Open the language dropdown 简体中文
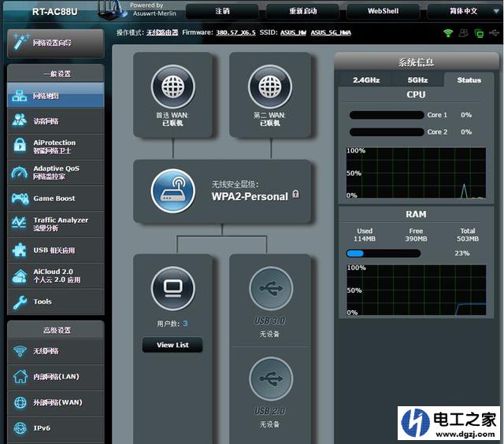The width and height of the screenshot is (504, 444). point(463,11)
